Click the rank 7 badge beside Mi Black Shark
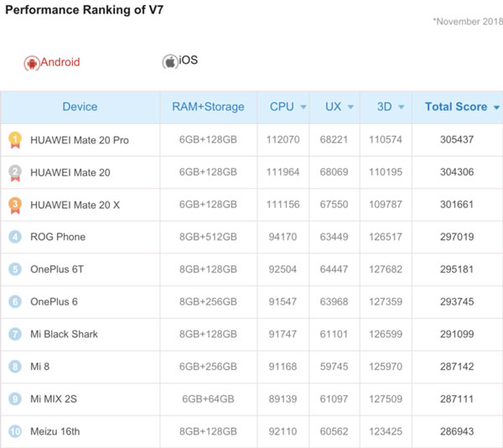Screen dimensions: 503x448 click(14, 334)
